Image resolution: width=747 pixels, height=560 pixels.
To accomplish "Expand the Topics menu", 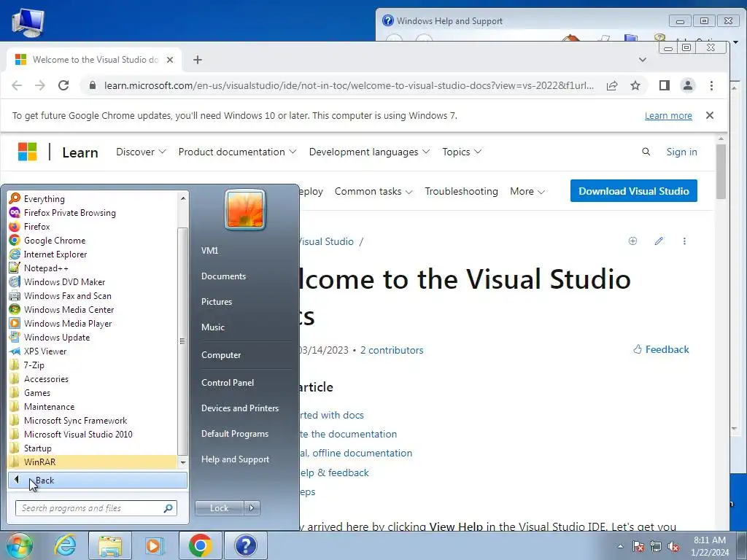I will [461, 152].
